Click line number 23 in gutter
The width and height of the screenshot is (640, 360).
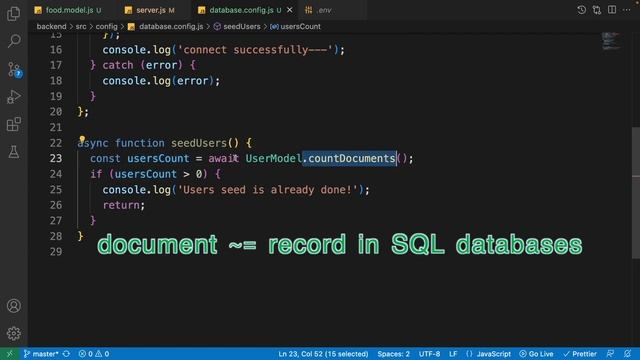pyautogui.click(x=56, y=158)
